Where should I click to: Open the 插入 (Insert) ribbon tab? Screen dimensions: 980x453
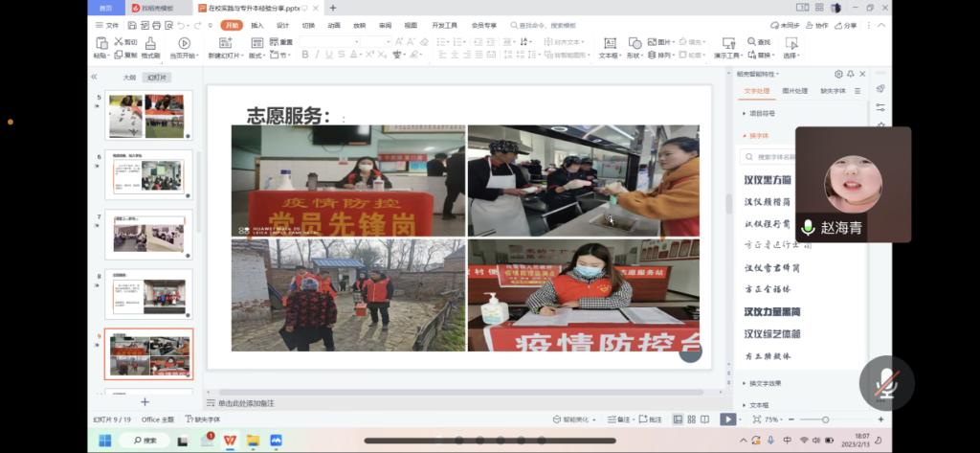(256, 26)
